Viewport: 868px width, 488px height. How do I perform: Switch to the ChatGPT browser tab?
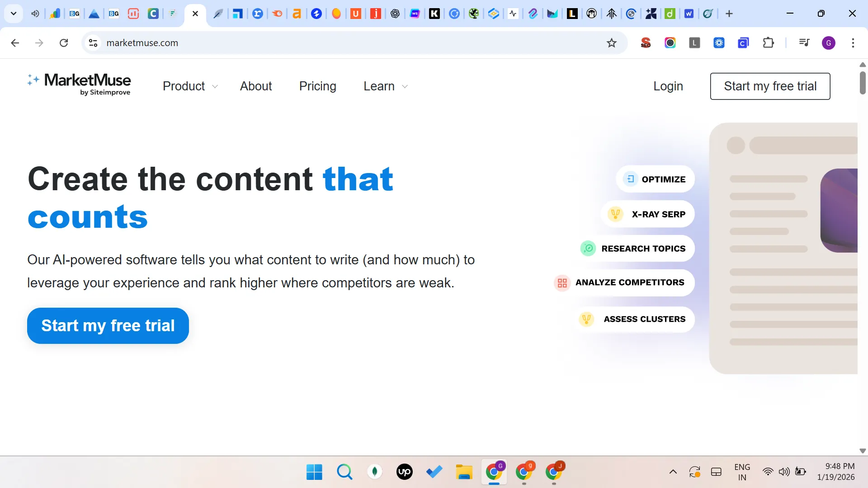395,14
